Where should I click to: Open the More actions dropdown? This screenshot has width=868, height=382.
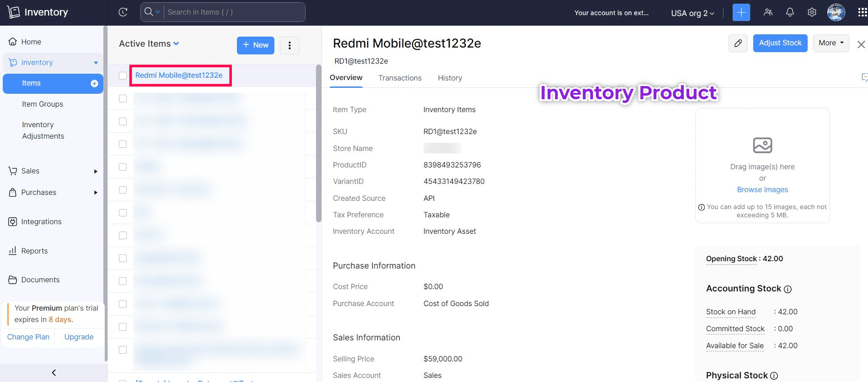(830, 43)
